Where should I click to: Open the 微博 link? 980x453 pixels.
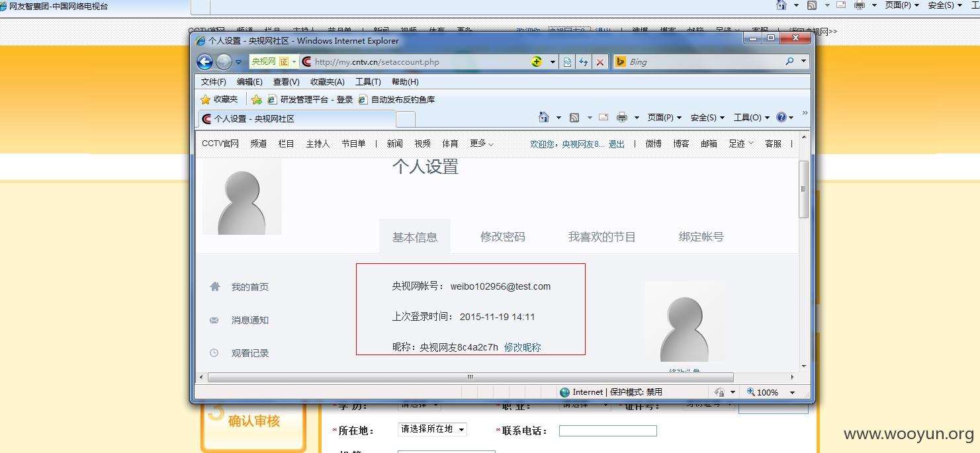[654, 144]
